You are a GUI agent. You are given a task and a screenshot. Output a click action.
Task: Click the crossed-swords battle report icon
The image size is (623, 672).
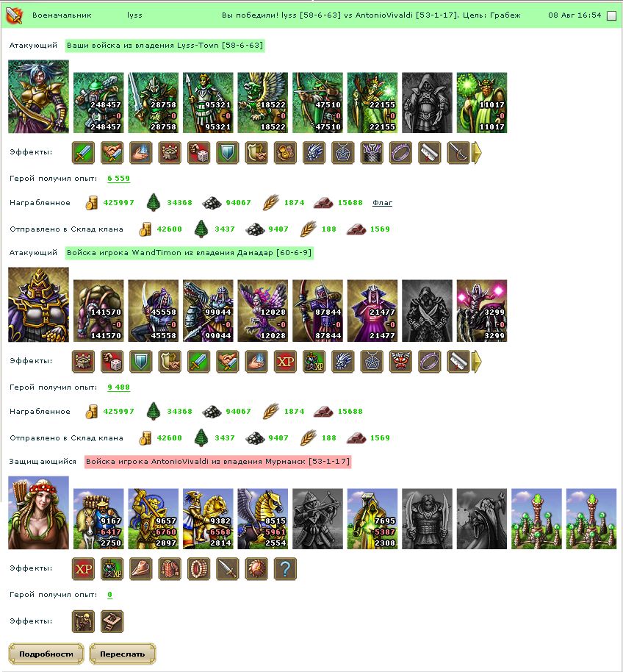coord(14,15)
